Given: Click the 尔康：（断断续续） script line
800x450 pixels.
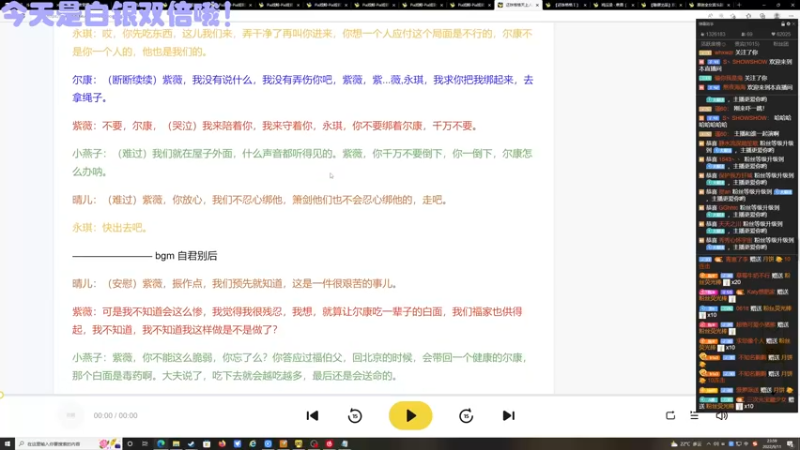Looking at the screenshot, I should click(x=303, y=89).
